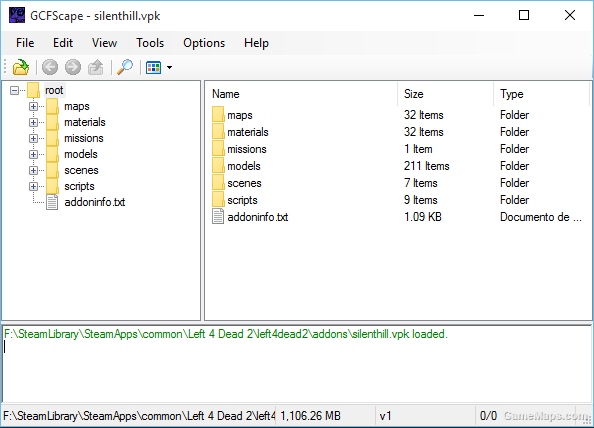Image resolution: width=594 pixels, height=428 pixels.
Task: Expand the scripts node in tree
Action: (x=33, y=186)
